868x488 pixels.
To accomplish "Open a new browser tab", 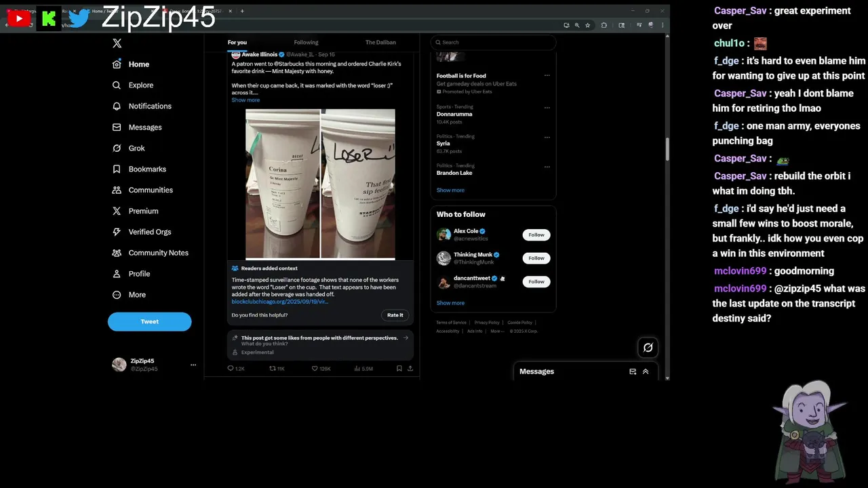I will (x=242, y=11).
